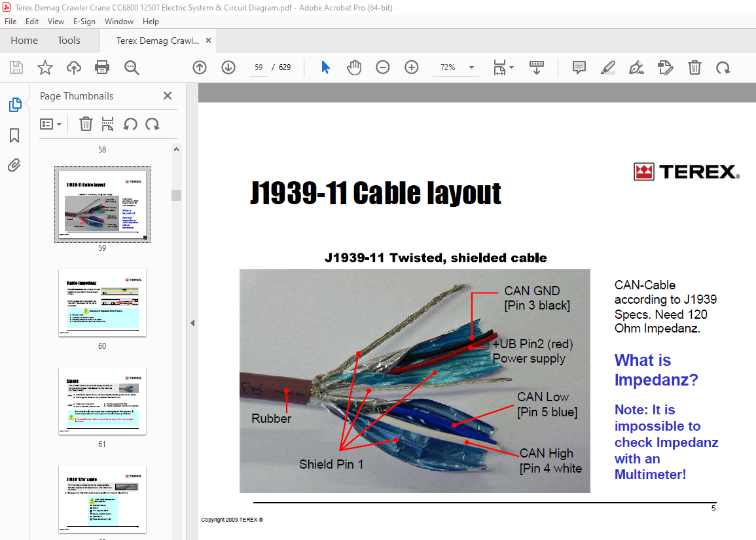
Task: Open thumbnails options dropdown menu
Action: click(50, 124)
